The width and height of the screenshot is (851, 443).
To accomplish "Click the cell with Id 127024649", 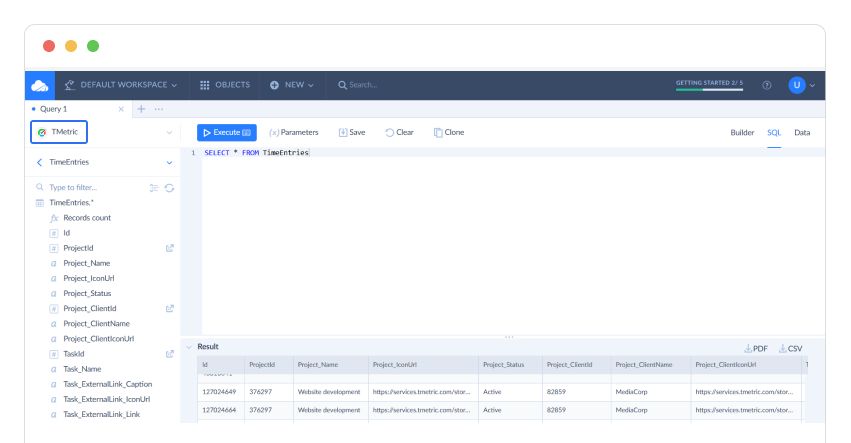I will 219,392.
